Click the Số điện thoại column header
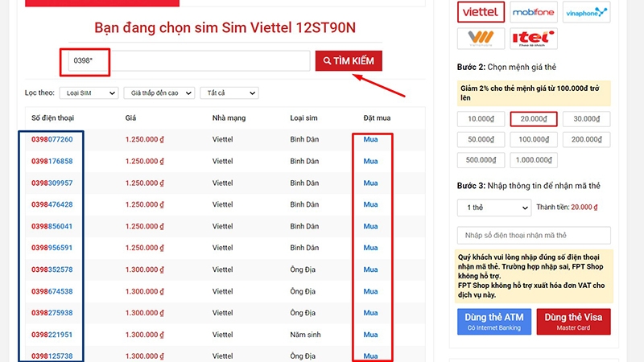Viewport: 644px width, 362px height. click(x=52, y=118)
